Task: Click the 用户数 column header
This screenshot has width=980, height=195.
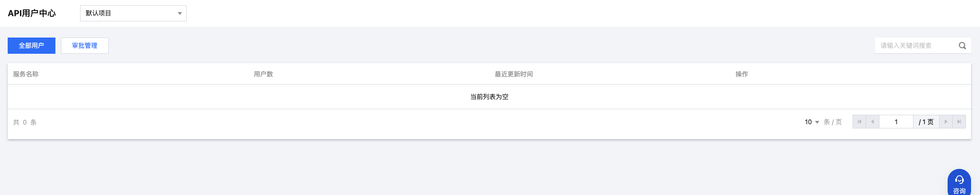Action: [x=263, y=74]
